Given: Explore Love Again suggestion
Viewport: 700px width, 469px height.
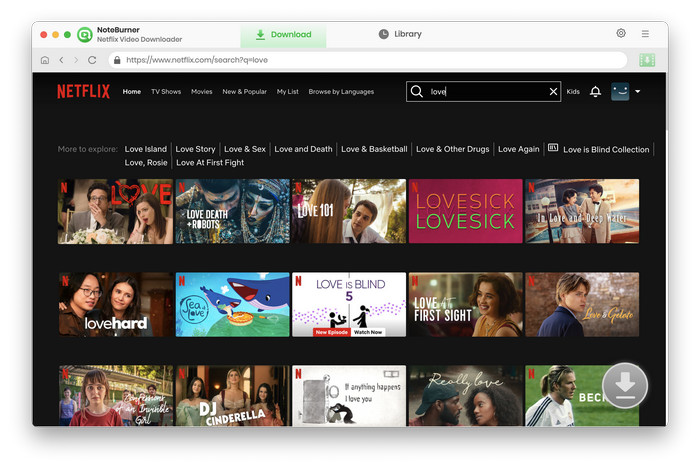Looking at the screenshot, I should click(519, 149).
